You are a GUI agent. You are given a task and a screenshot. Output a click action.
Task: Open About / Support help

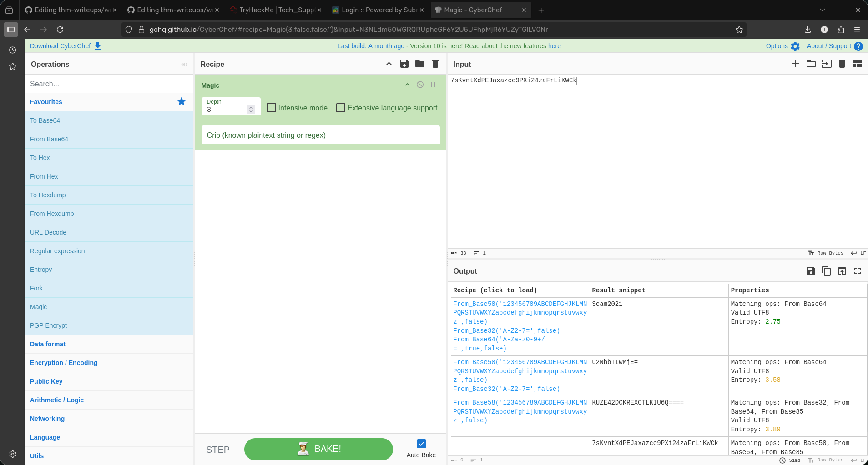(x=834, y=46)
